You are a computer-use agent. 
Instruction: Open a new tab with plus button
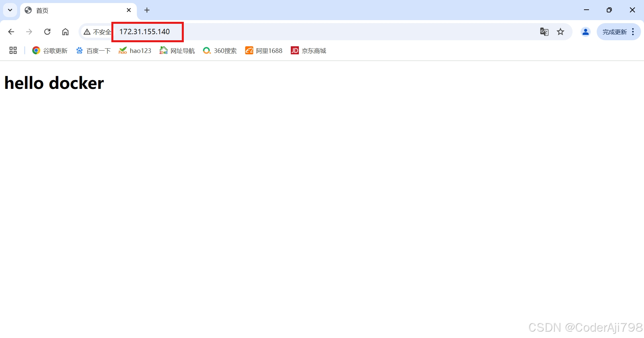[x=147, y=10]
